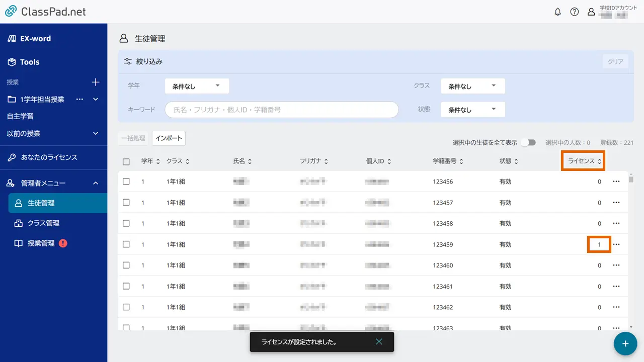This screenshot has width=644, height=362.
Task: Check the checkbox for student 123459
Action: click(126, 244)
